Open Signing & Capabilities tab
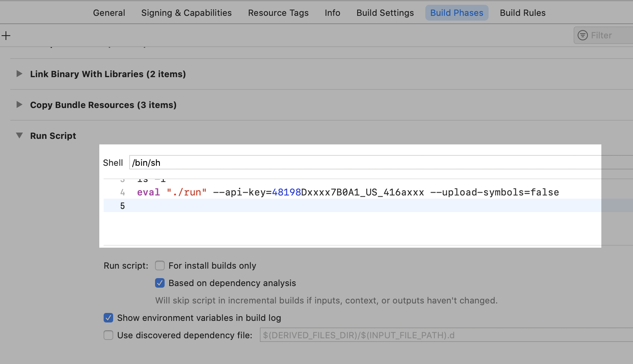Image resolution: width=633 pixels, height=364 pixels. [186, 13]
